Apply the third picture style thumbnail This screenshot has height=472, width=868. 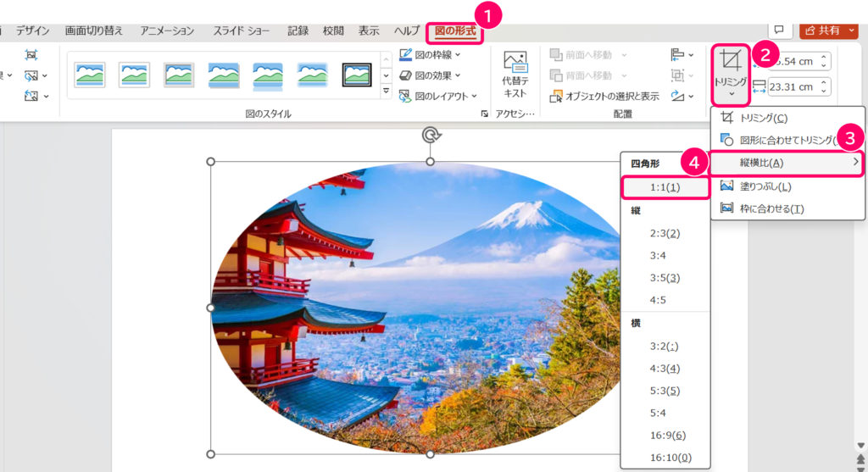179,75
